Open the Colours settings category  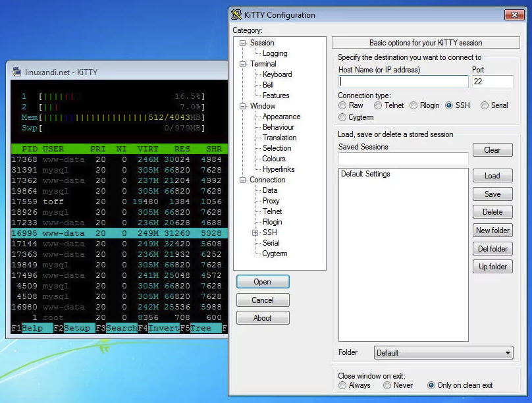274,159
